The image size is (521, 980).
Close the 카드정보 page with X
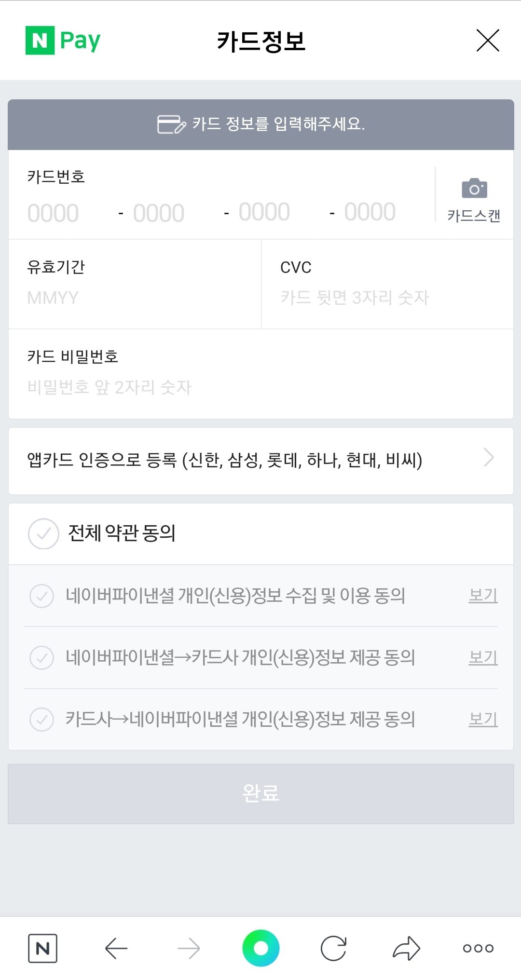(x=488, y=40)
